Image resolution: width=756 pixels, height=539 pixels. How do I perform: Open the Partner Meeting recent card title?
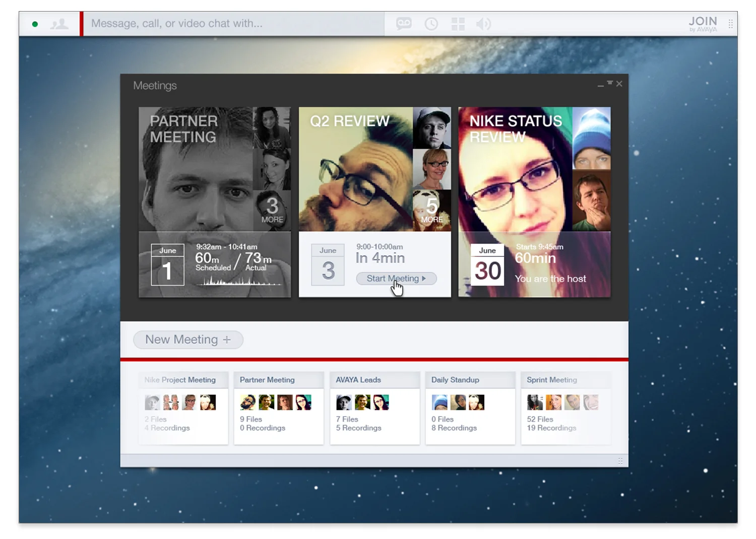pyautogui.click(x=267, y=380)
